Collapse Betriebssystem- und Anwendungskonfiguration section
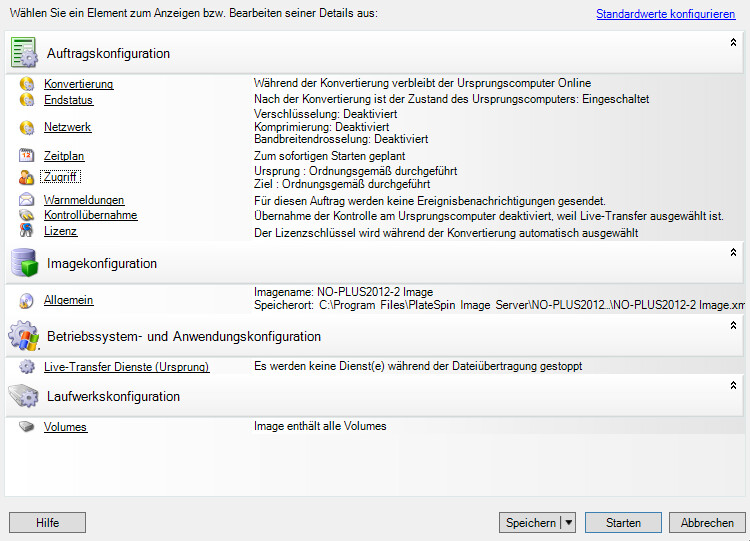Image resolution: width=750 pixels, height=541 pixels. click(x=733, y=325)
